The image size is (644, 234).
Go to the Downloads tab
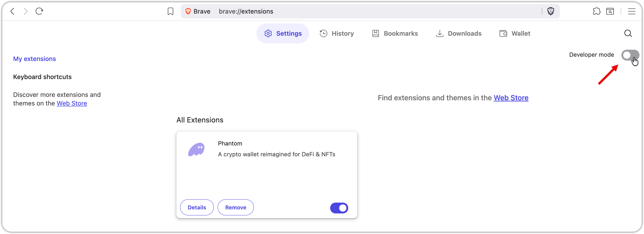[x=459, y=33]
